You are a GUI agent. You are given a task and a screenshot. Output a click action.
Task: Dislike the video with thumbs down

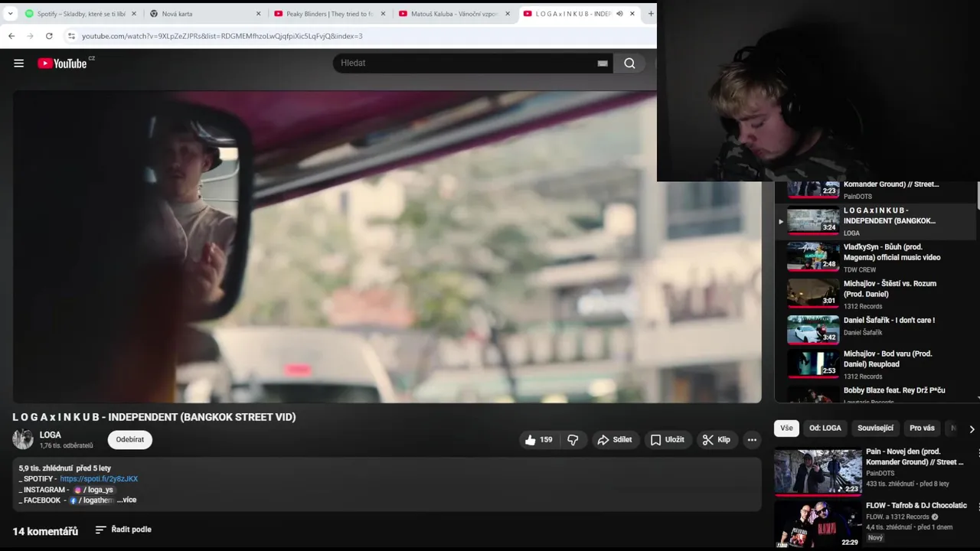pos(573,440)
